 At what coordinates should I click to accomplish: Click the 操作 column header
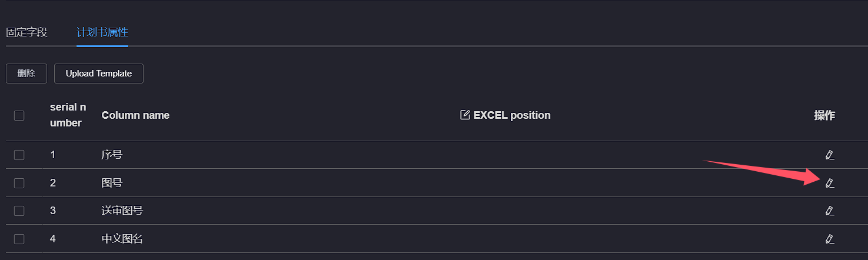(x=824, y=115)
